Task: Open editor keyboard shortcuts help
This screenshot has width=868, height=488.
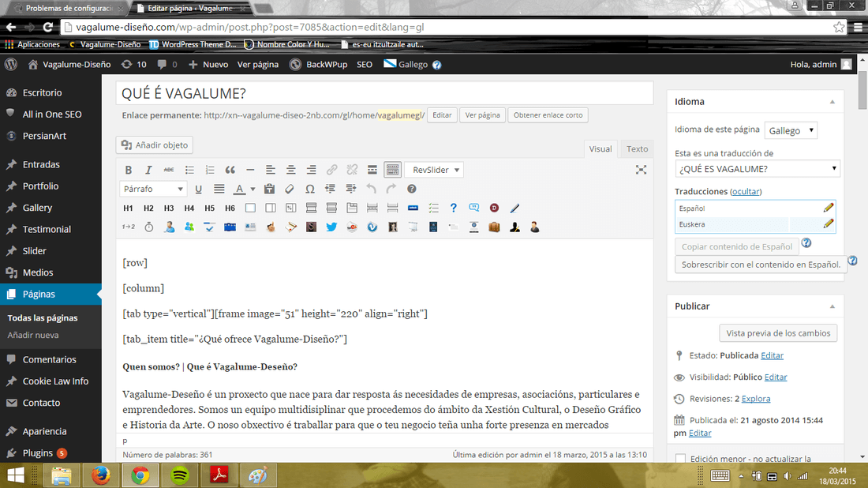Action: (411, 189)
